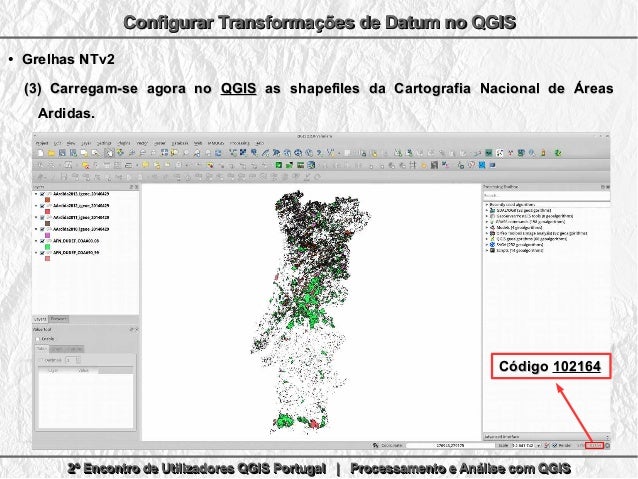The image size is (638, 479).
Task: Expand the SAGA algorithms group
Action: (x=487, y=245)
